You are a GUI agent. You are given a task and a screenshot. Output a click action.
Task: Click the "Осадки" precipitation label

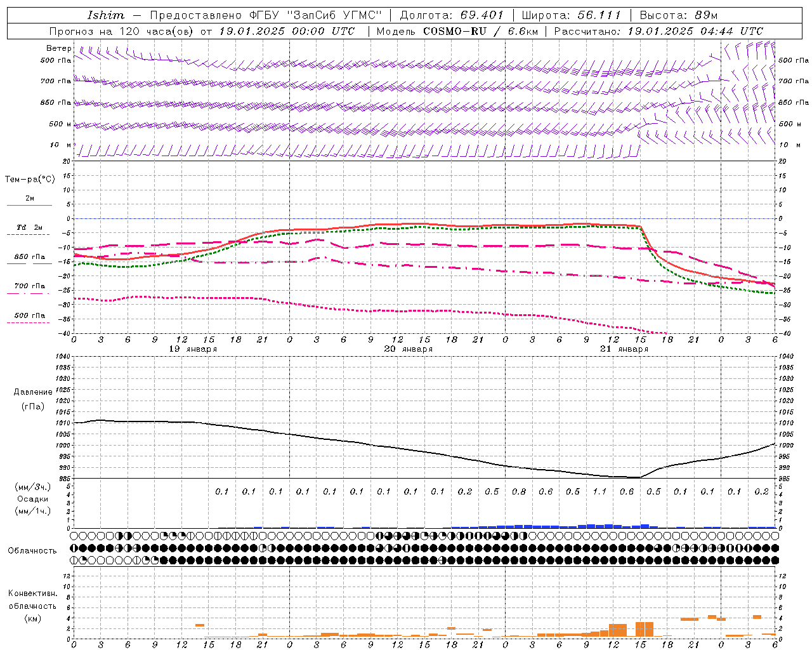tap(33, 499)
